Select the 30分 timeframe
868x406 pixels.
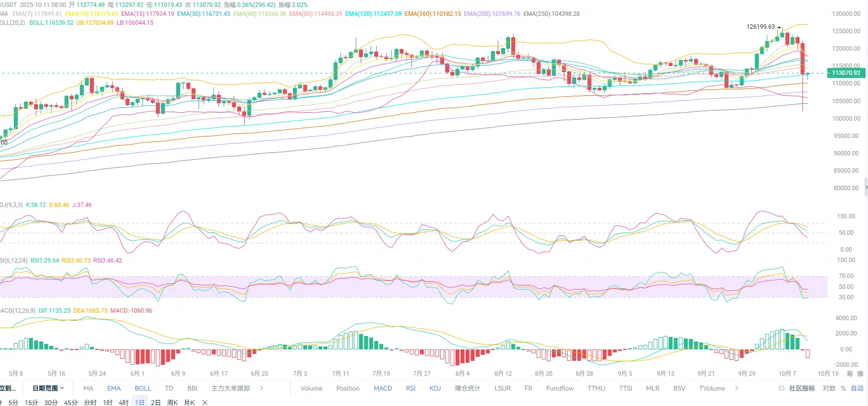click(51, 403)
